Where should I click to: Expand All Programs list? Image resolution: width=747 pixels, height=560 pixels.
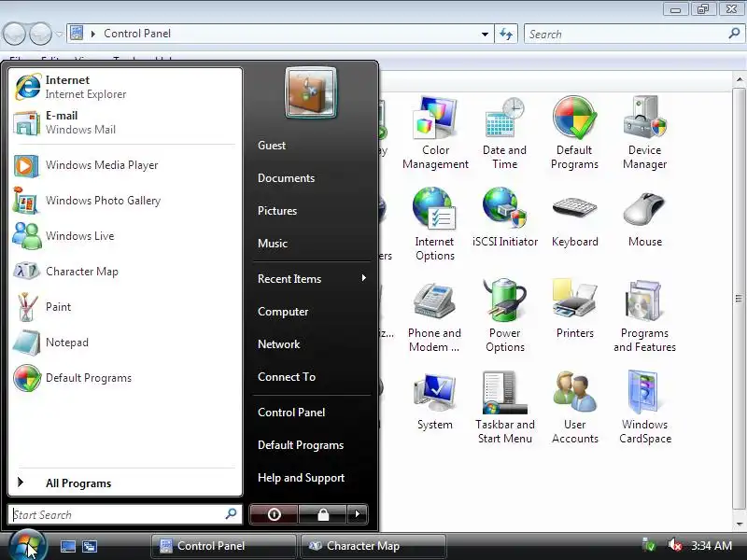point(125,483)
